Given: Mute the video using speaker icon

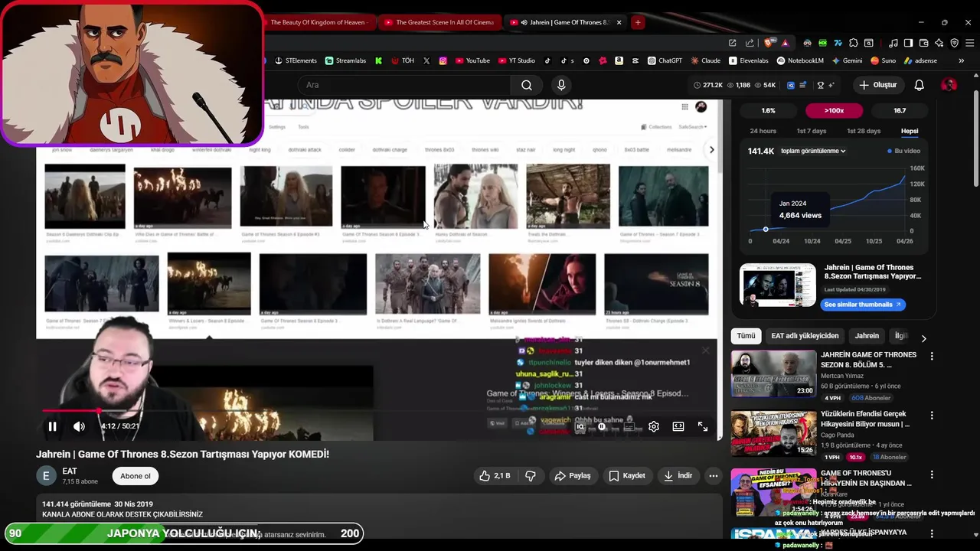Looking at the screenshot, I should point(79,426).
